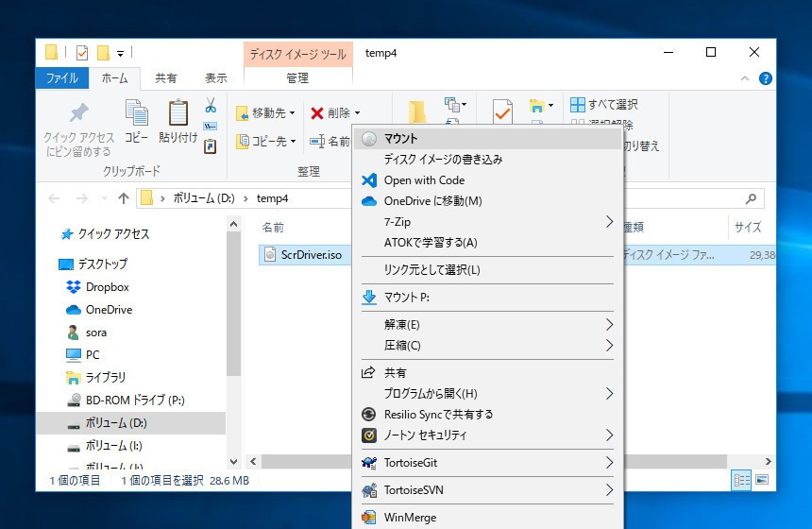812x529 pixels.
Task: Click クイック アクセスにピン留めする pin icon
Action: click(x=78, y=112)
